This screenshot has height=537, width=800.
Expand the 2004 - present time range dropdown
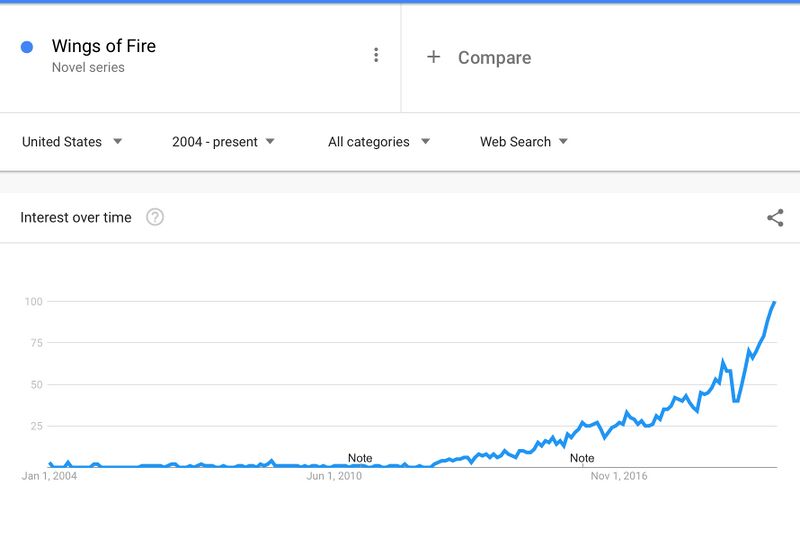(x=223, y=142)
